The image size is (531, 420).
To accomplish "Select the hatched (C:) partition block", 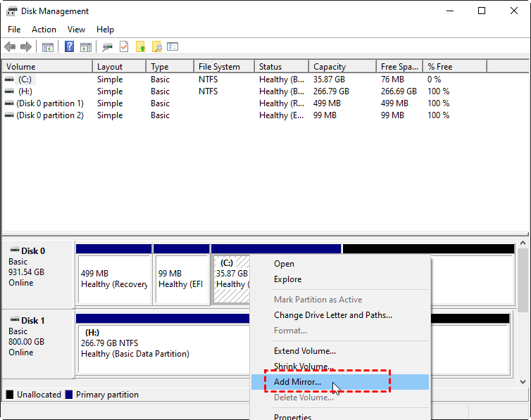I will (232, 279).
